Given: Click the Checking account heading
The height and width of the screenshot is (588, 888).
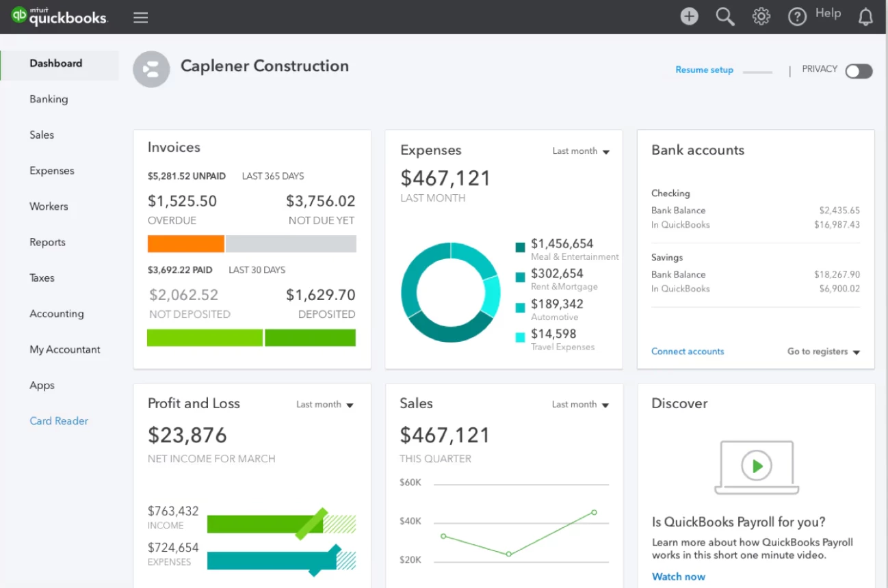Looking at the screenshot, I should click(x=670, y=193).
